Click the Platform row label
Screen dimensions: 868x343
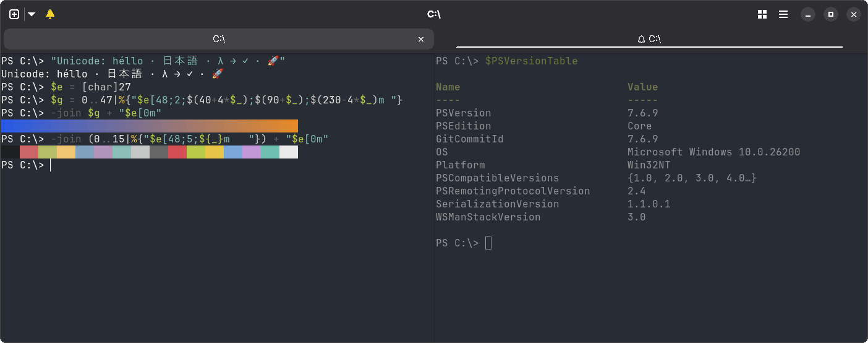tap(461, 165)
